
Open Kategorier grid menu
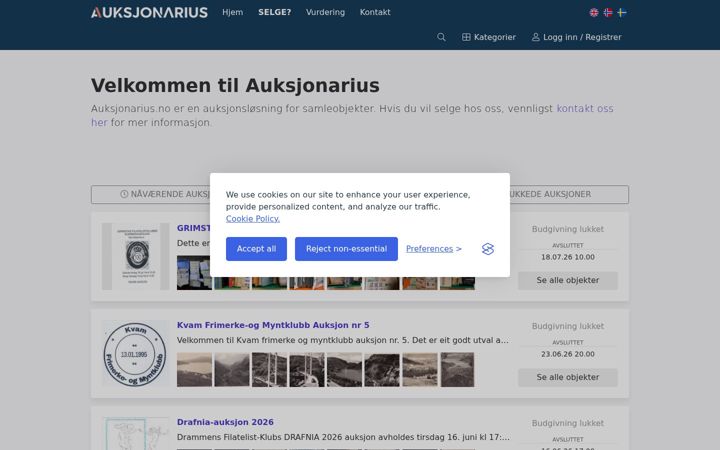point(489,37)
